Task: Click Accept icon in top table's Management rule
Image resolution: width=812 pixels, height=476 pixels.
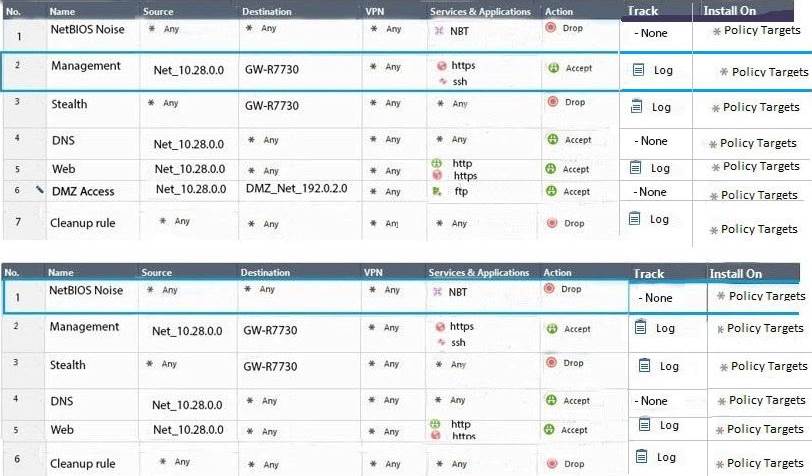Action: [x=553, y=68]
